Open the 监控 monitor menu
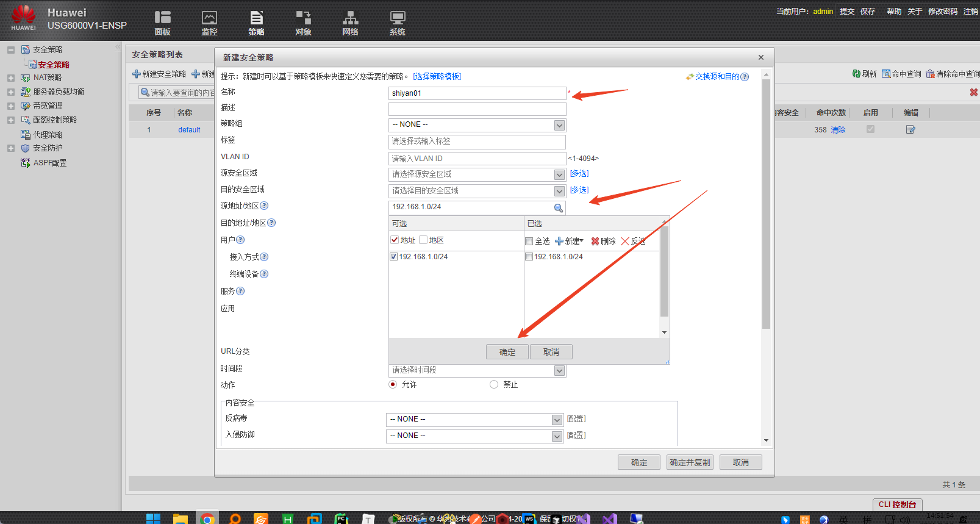The height and width of the screenshot is (524, 980). 209,23
